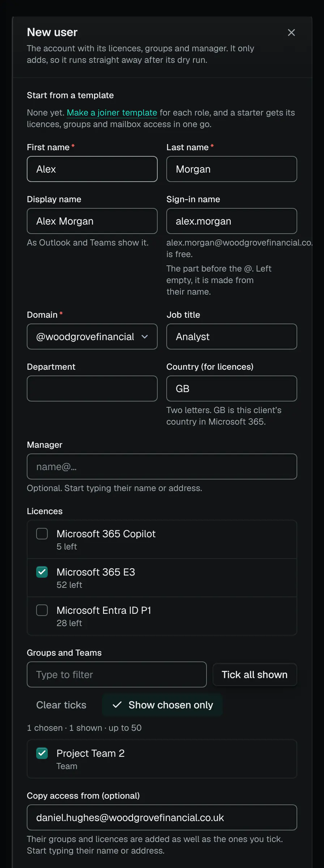Open the Make a joiner template link
This screenshot has height=868, width=324.
[x=112, y=113]
